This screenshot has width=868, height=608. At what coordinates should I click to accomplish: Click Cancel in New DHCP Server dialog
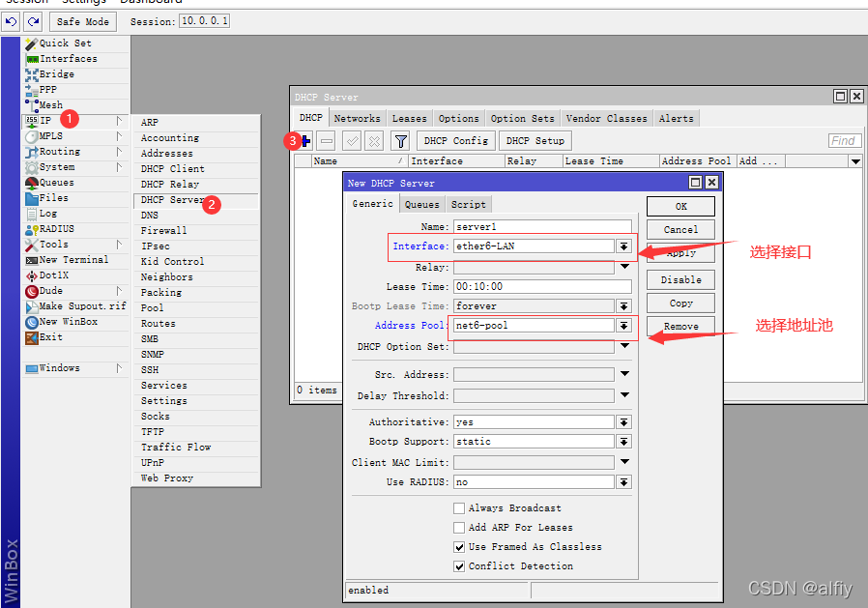680,230
